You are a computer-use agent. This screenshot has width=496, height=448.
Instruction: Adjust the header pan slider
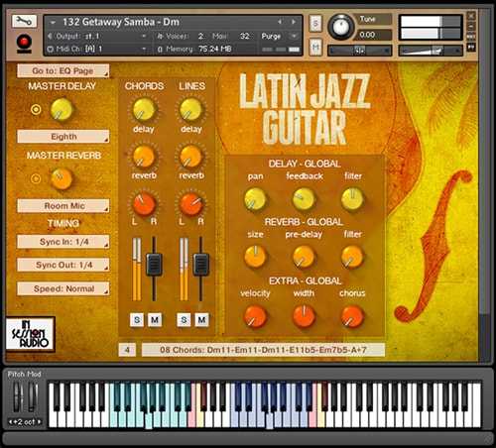pos(359,51)
